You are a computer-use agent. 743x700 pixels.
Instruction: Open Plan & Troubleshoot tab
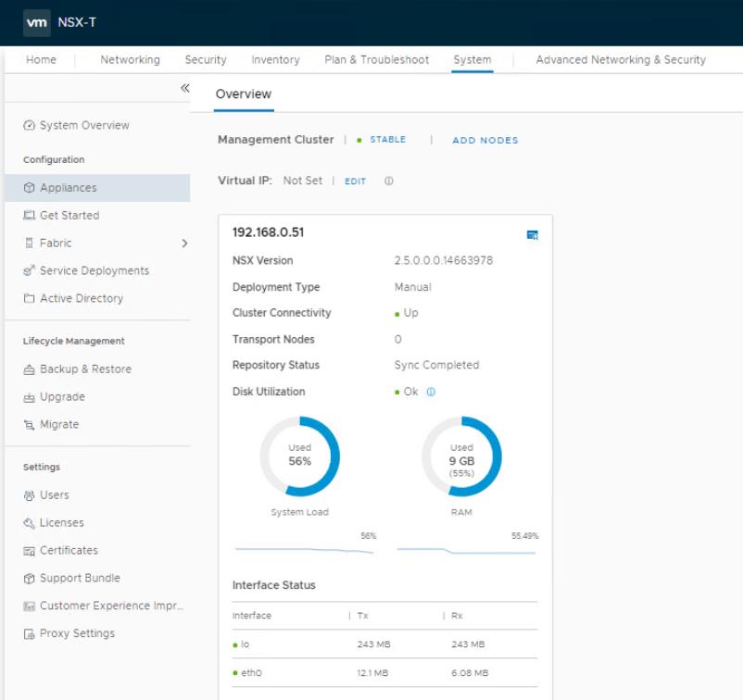click(x=377, y=59)
